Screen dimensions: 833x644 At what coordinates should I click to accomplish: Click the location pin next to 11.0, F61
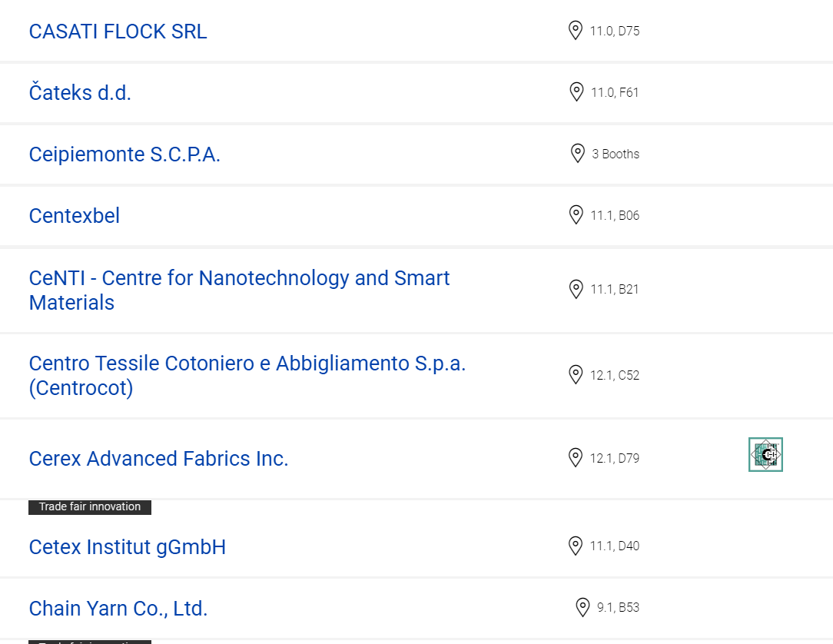576,92
